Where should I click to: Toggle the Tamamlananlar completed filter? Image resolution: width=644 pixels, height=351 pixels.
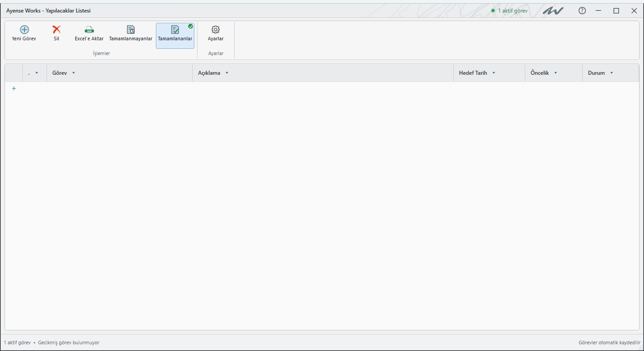pyautogui.click(x=175, y=36)
